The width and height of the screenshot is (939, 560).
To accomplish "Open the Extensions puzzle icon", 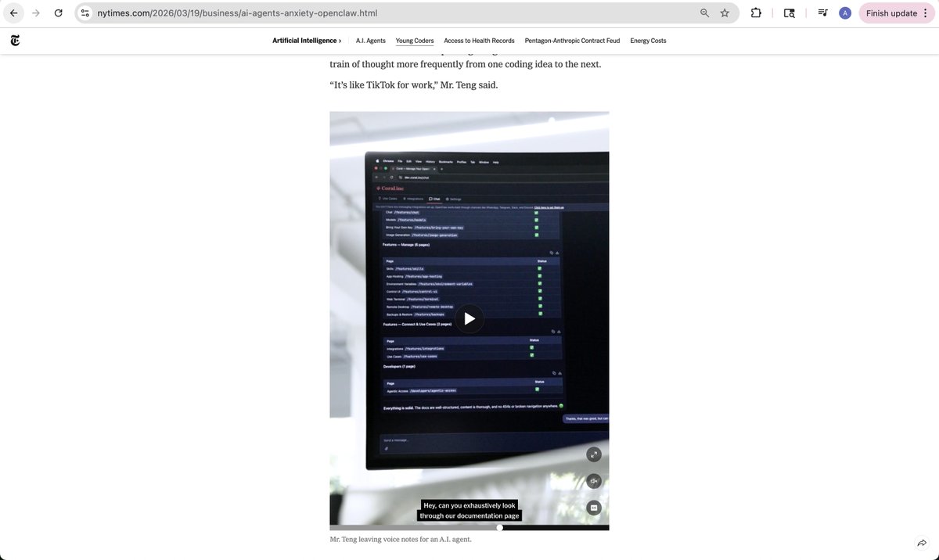I will tap(755, 13).
